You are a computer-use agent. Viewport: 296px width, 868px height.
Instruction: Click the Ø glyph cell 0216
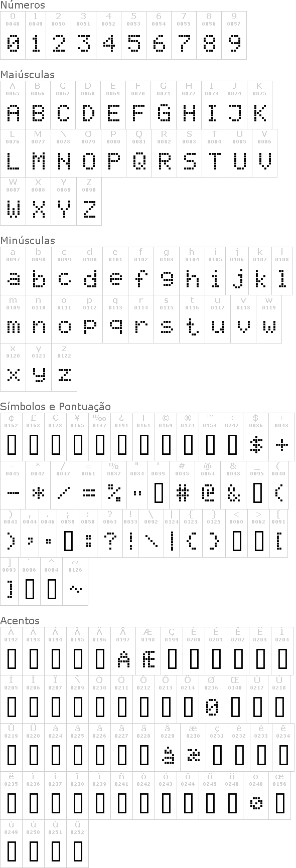point(211,699)
